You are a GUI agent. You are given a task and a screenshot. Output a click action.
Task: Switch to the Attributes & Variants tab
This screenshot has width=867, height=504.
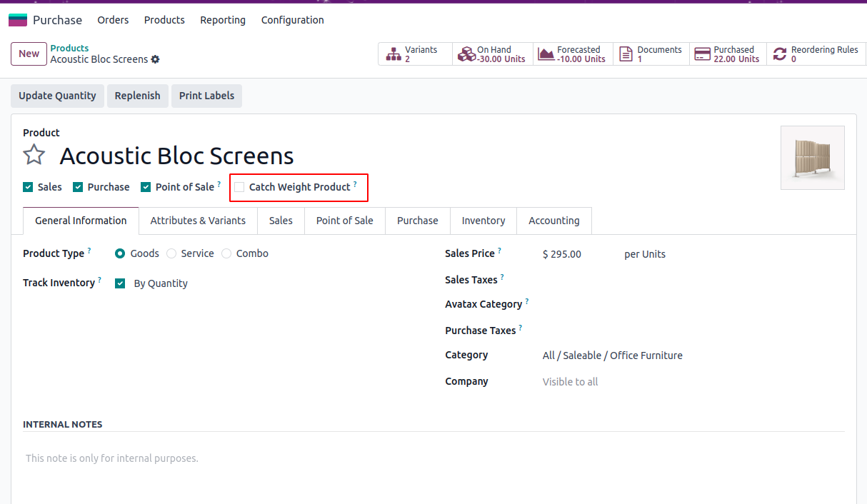click(198, 221)
